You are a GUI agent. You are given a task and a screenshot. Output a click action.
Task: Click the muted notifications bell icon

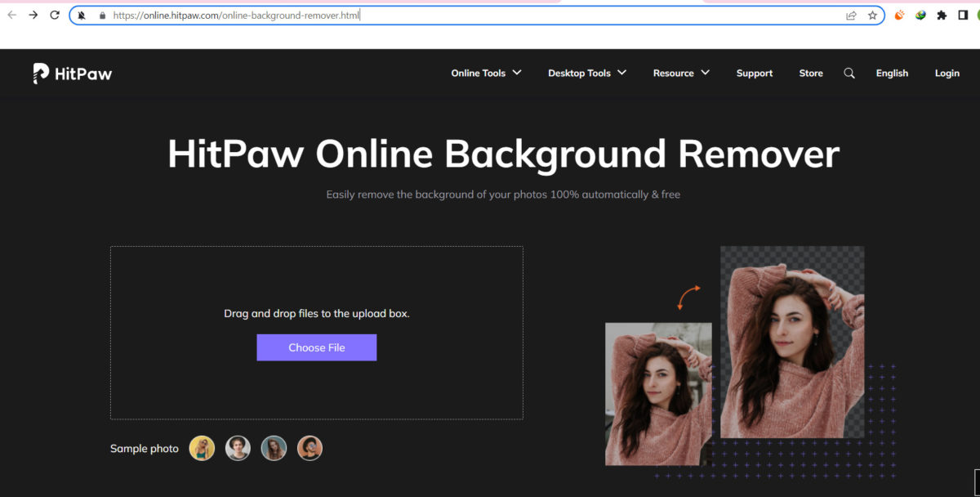pyautogui.click(x=82, y=16)
